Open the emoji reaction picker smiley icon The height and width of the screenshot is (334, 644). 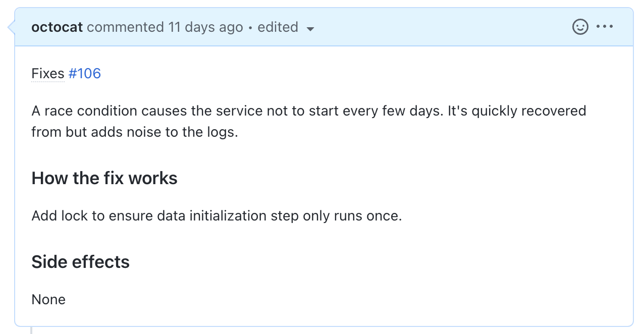coord(580,27)
